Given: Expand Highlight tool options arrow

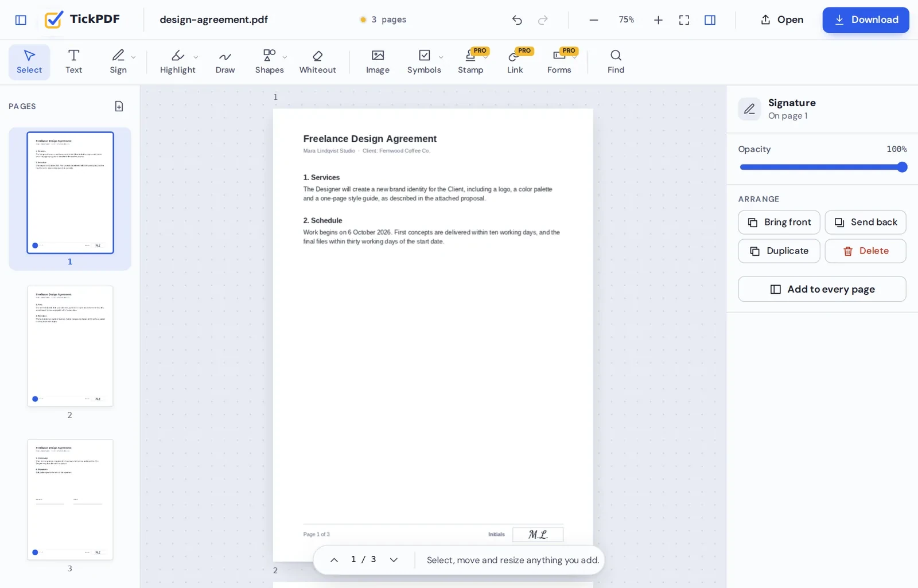Looking at the screenshot, I should [196, 57].
